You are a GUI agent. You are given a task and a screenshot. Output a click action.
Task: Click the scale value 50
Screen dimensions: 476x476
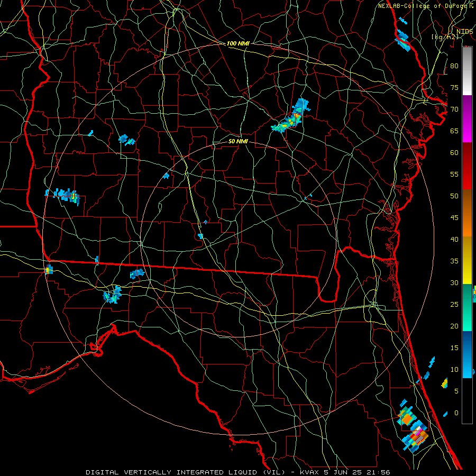click(454, 196)
